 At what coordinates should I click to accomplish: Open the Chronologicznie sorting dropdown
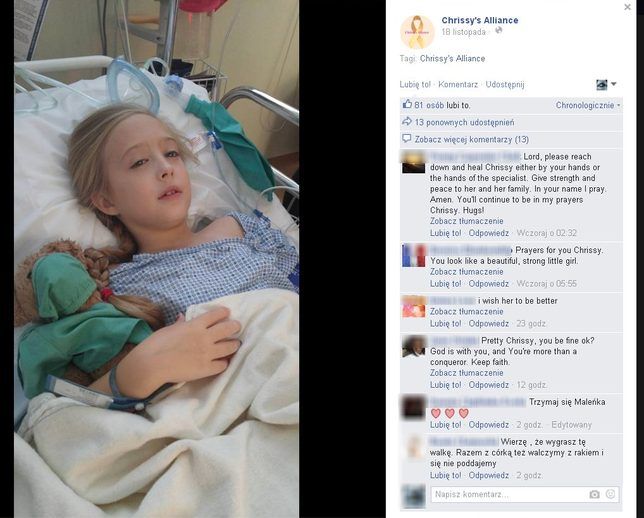click(x=588, y=105)
